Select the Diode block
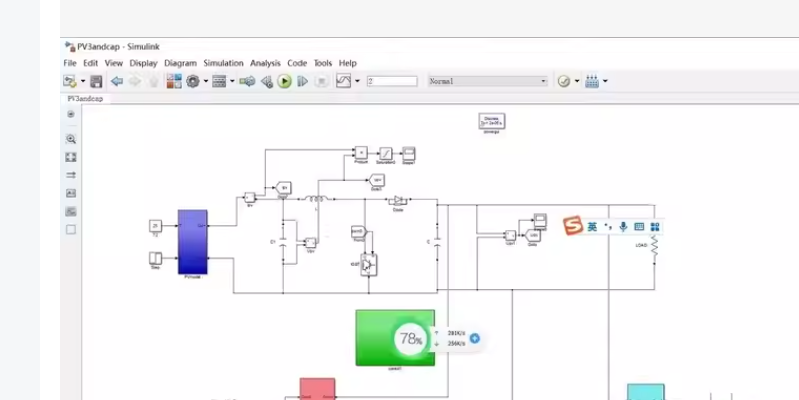799x400 pixels. tap(398, 200)
